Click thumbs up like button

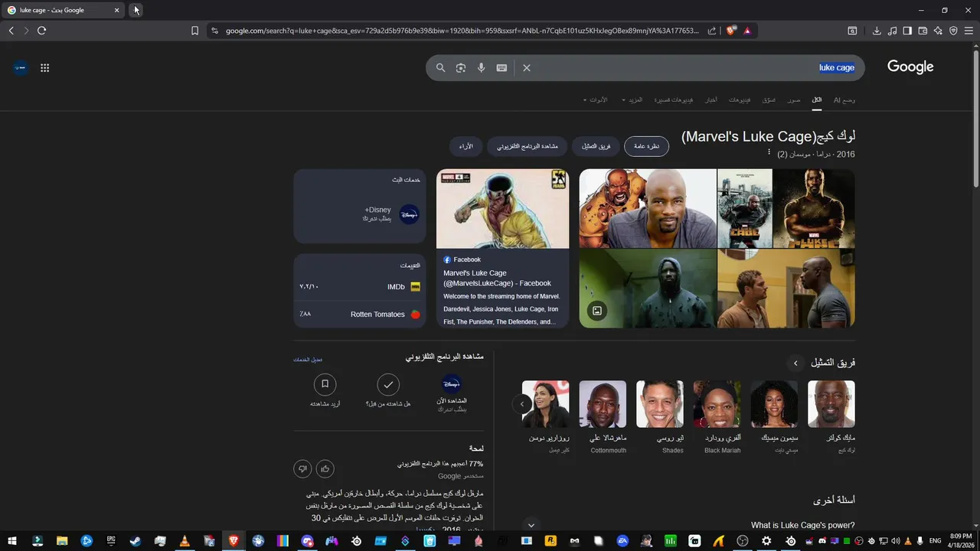point(325,469)
